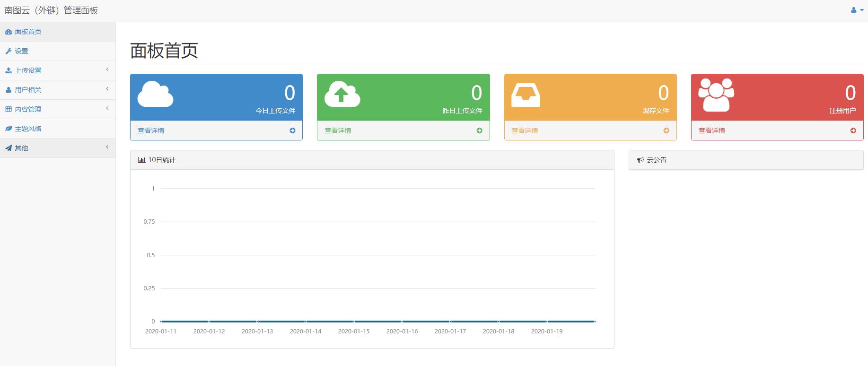
Task: Expand the 上传设置 sidebar submenu
Action: coord(107,70)
